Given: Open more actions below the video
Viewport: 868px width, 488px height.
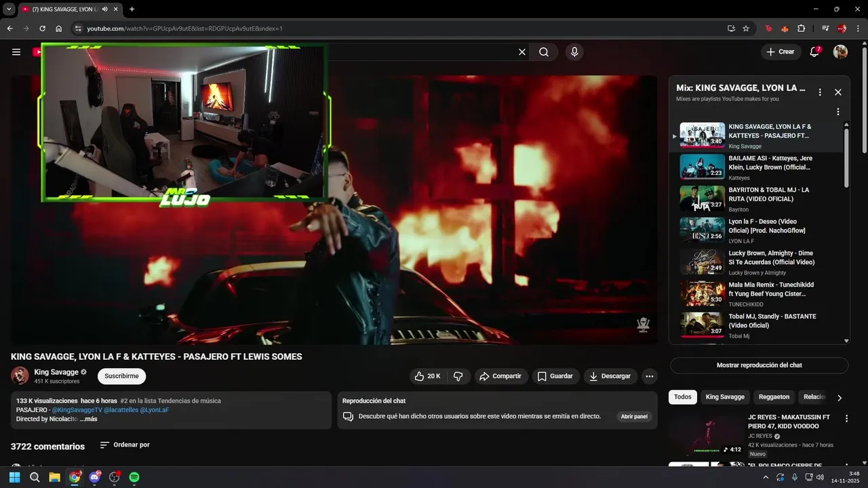Looking at the screenshot, I should click(650, 376).
